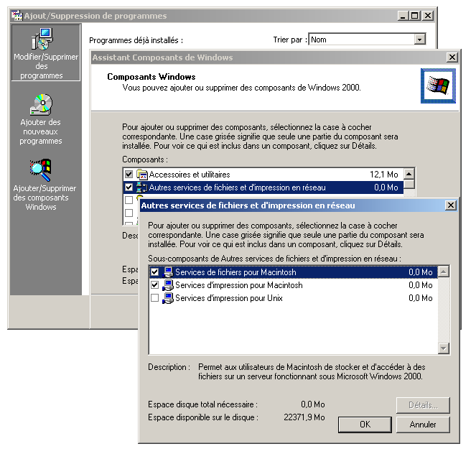This screenshot has height=454, width=476.
Task: Uncheck Services de fichiers pour Macintosh
Action: coord(155,272)
